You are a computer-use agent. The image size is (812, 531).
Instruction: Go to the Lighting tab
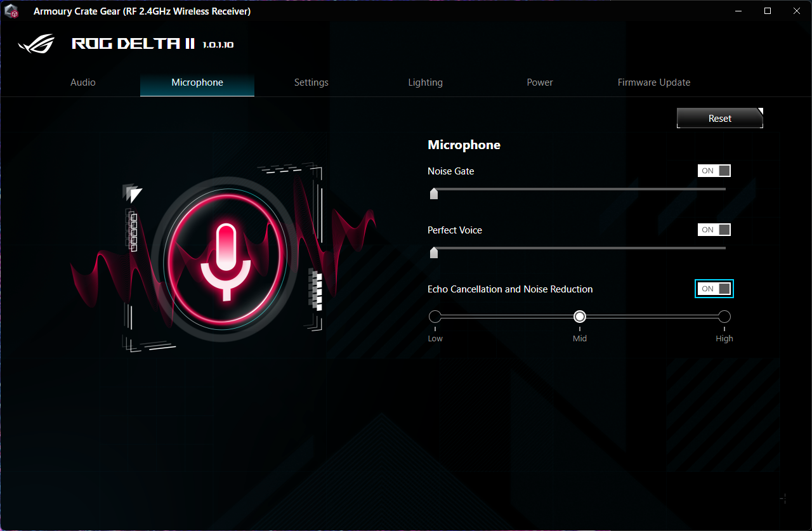tap(426, 82)
